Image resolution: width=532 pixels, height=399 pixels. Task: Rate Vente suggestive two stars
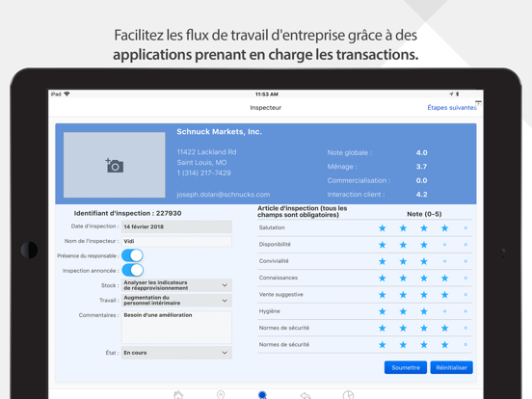tap(403, 295)
